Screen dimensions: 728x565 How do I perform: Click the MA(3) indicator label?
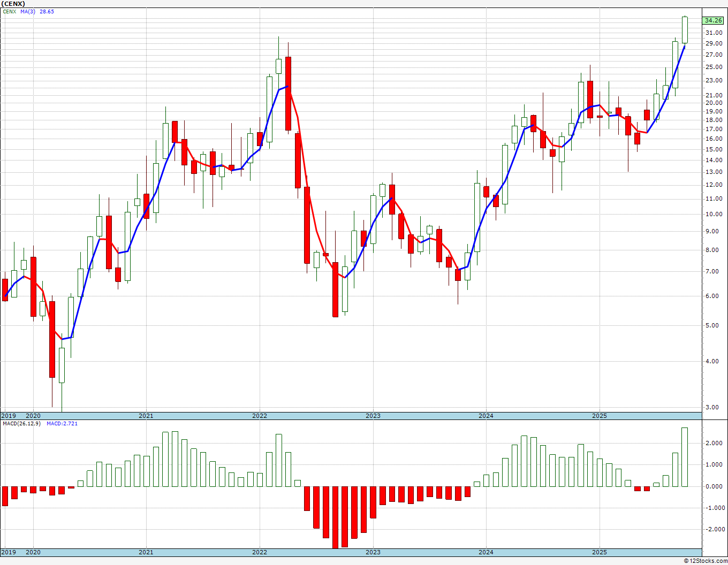28,11
